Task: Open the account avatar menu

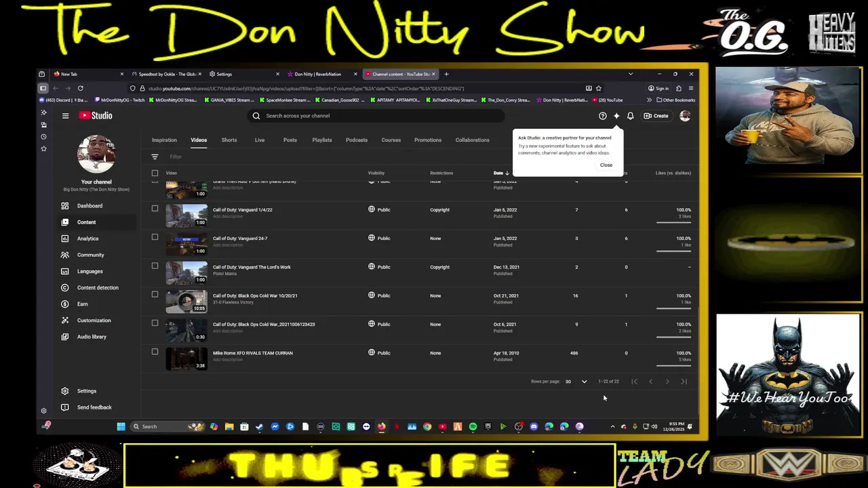Action: tap(685, 116)
